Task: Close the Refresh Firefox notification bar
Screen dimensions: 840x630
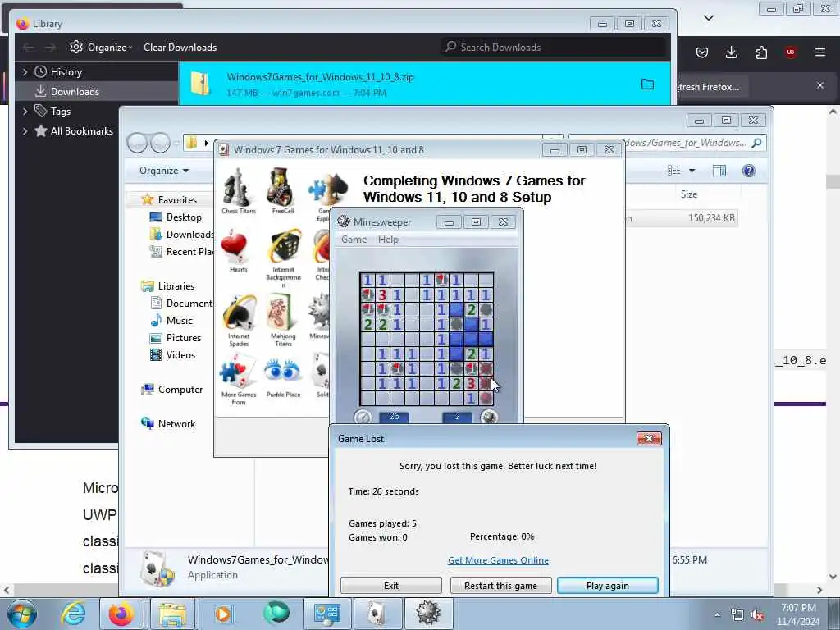Action: pos(820,85)
